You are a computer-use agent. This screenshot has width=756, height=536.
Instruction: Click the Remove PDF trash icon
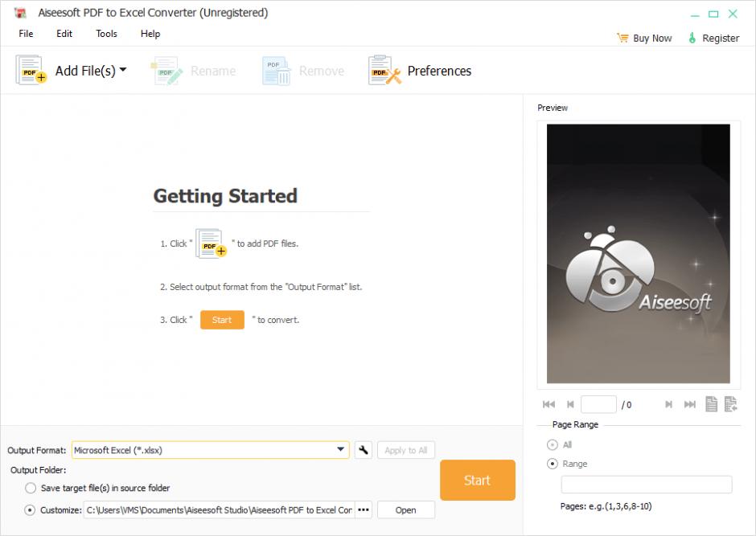click(x=276, y=71)
